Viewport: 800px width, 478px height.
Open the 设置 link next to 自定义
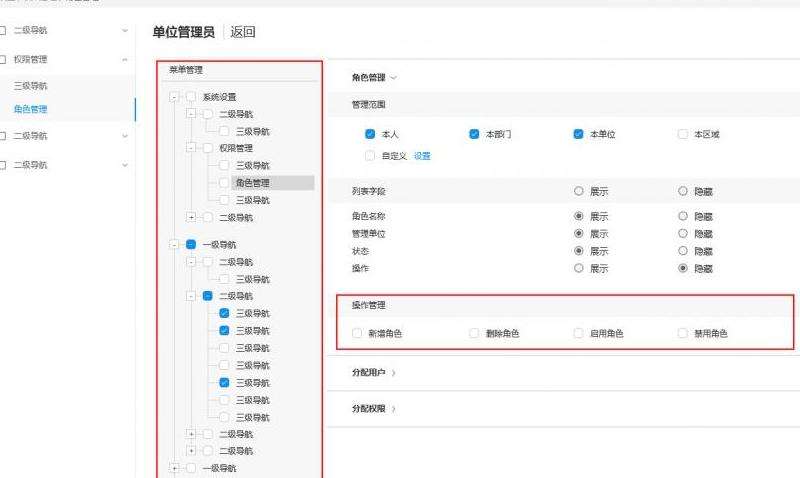pos(422,156)
